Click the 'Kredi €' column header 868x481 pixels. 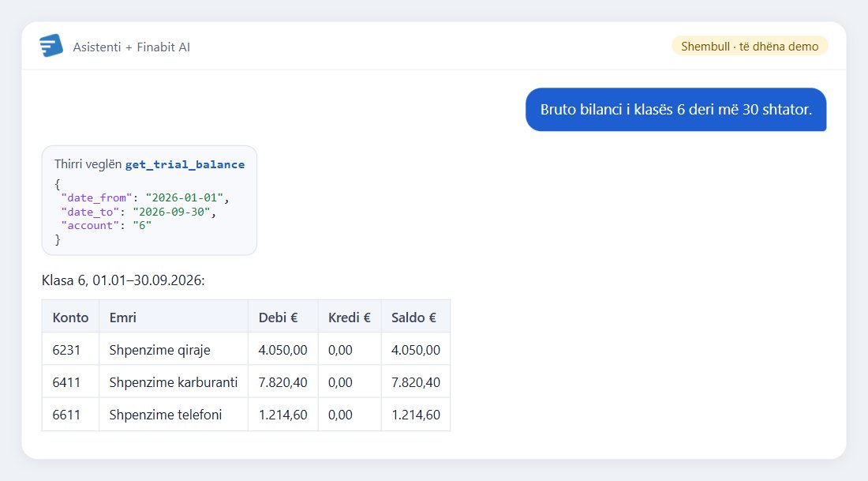350,318
